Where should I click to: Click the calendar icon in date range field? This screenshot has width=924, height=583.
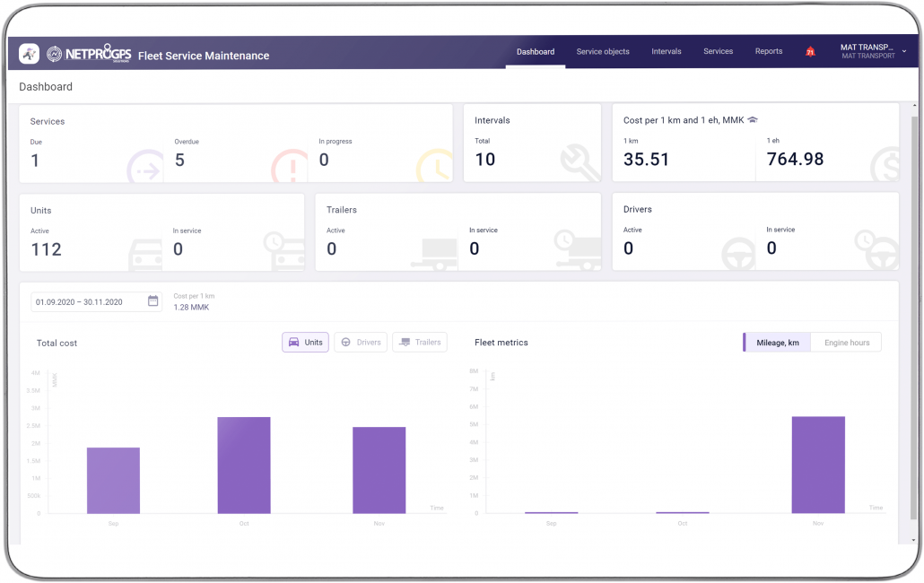tap(153, 301)
